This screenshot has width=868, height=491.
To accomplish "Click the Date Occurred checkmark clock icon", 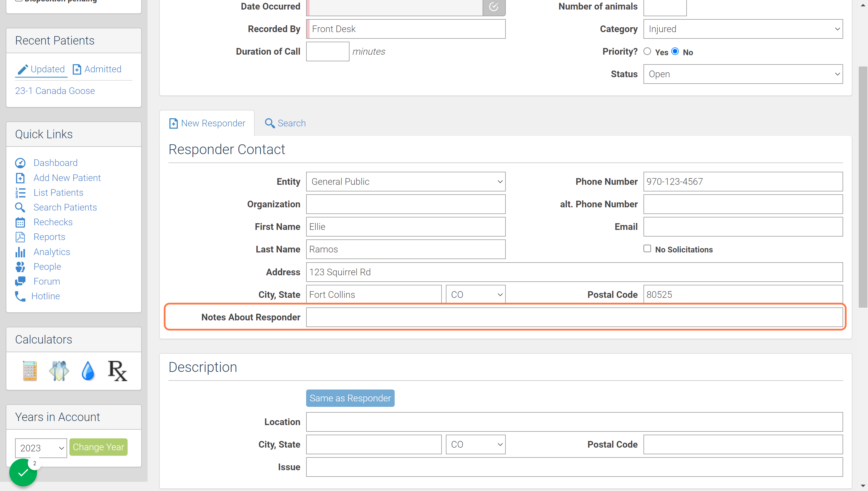I will (494, 7).
